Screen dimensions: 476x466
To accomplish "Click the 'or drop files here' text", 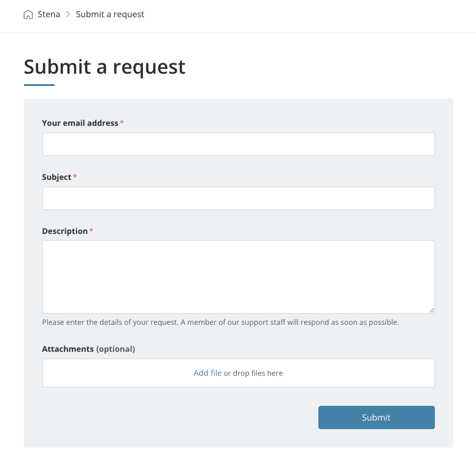I will [x=253, y=373].
